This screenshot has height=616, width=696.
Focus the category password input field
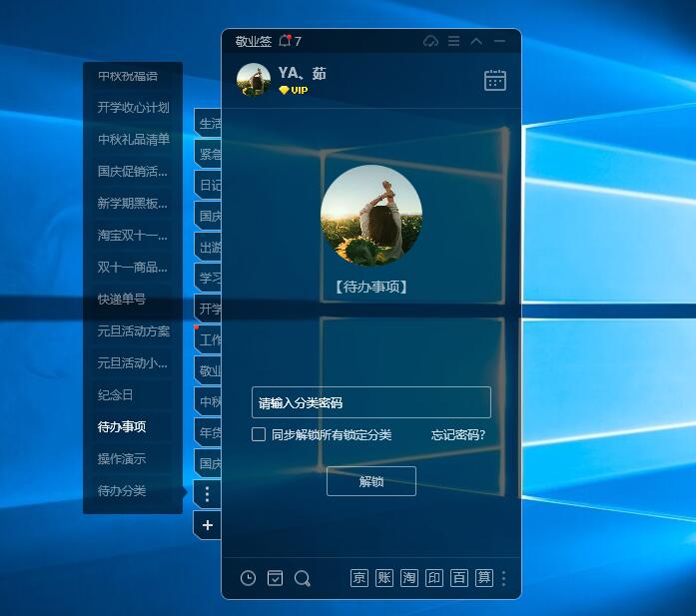[x=371, y=402]
